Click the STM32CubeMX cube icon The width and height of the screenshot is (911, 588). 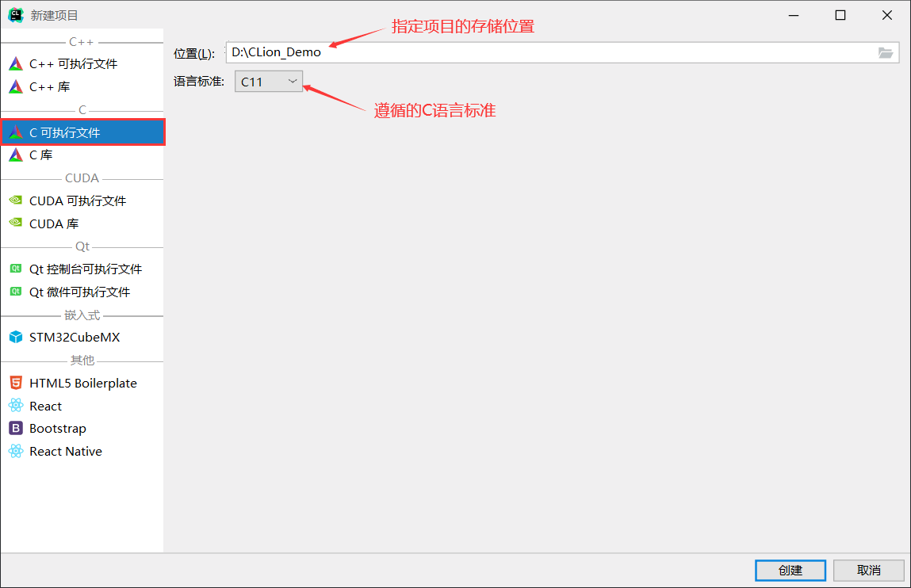point(16,338)
